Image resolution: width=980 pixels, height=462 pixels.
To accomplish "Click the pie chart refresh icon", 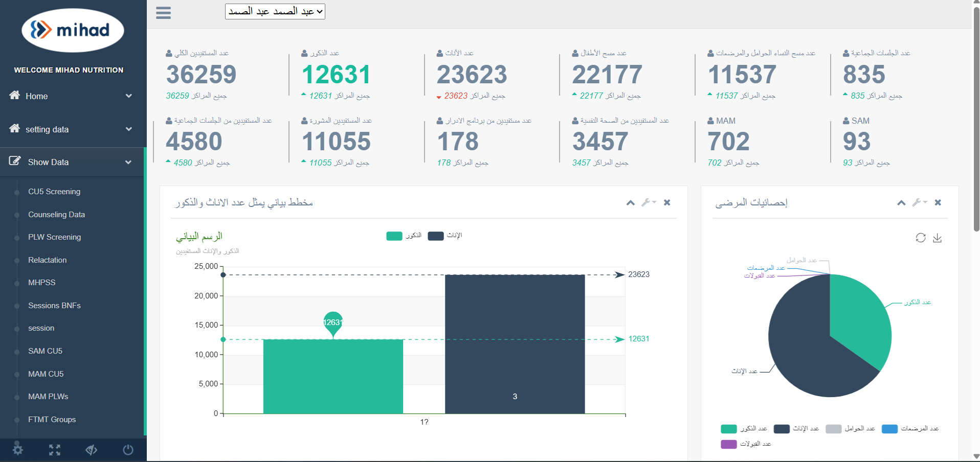I will (921, 238).
